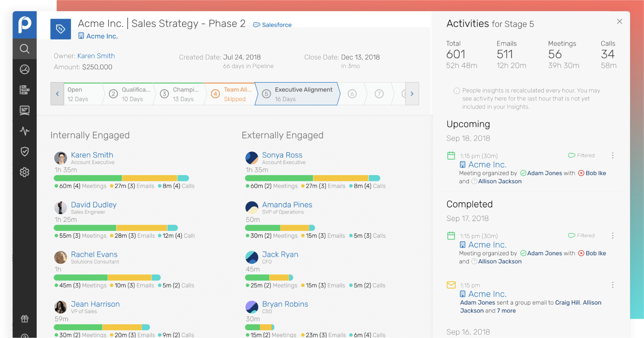Click David Dudley's avatar photo

(x=60, y=208)
